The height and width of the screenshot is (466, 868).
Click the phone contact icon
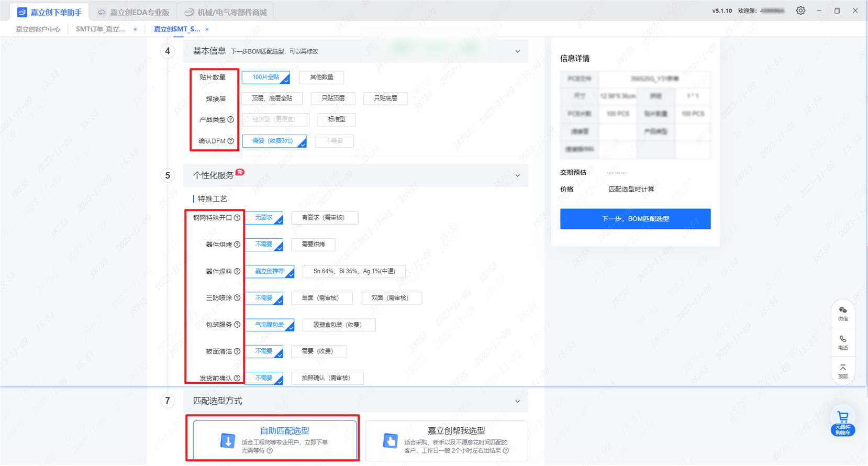coord(842,342)
